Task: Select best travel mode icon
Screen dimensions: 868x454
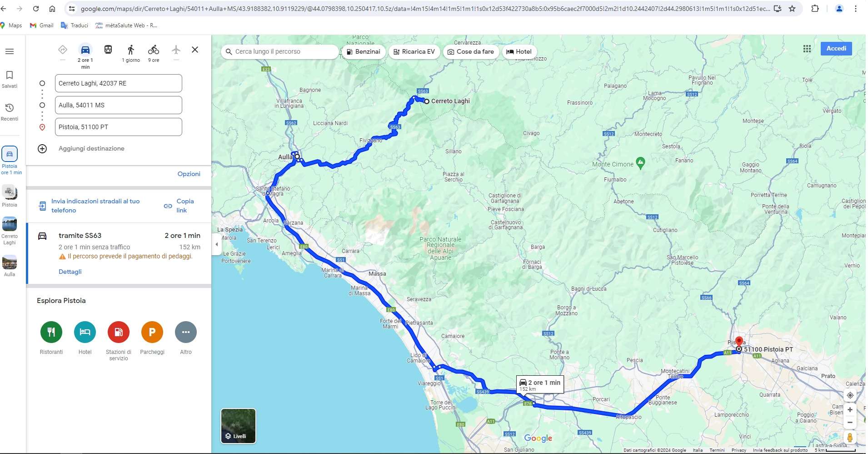Action: (63, 50)
